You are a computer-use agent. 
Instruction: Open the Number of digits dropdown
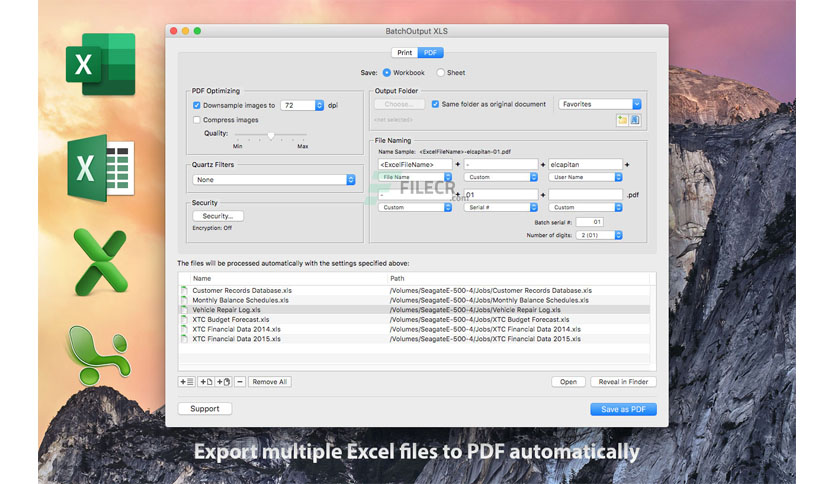(x=599, y=235)
